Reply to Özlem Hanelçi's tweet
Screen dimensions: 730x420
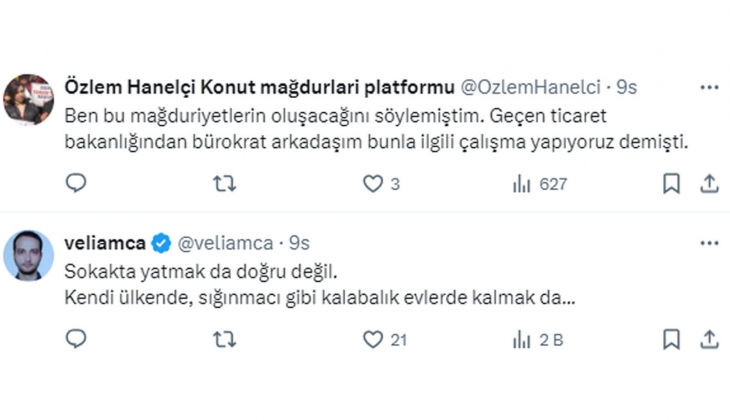click(76, 184)
